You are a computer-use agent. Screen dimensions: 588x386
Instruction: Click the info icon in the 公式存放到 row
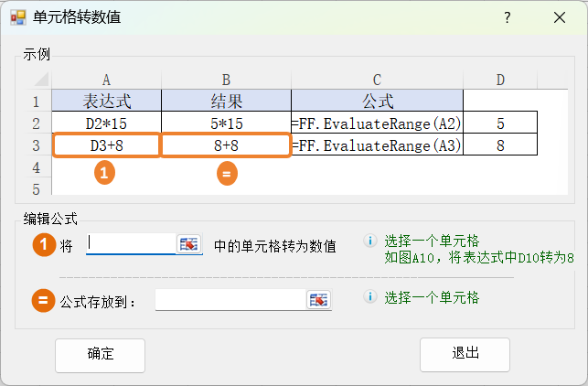coord(370,297)
